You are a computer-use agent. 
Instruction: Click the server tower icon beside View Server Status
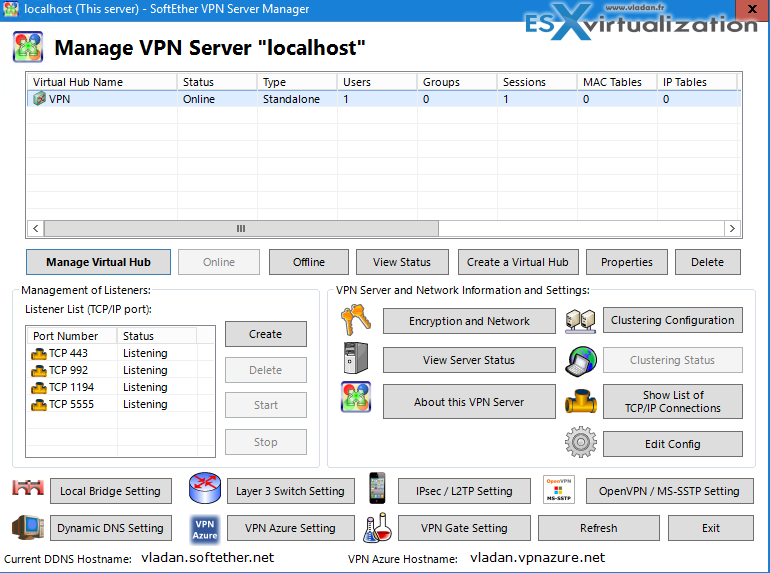356,358
